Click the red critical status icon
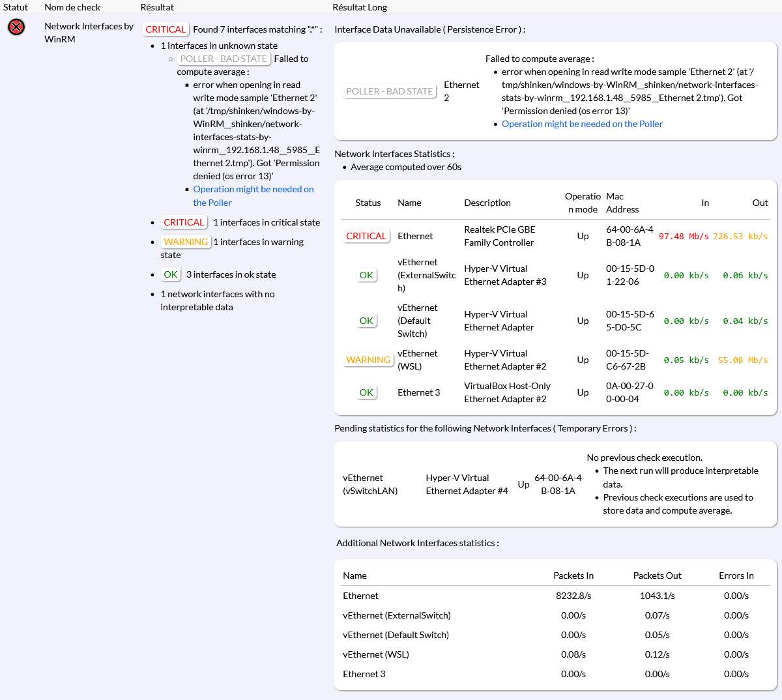Screen dimensions: 782x700 pyautogui.click(x=16, y=27)
